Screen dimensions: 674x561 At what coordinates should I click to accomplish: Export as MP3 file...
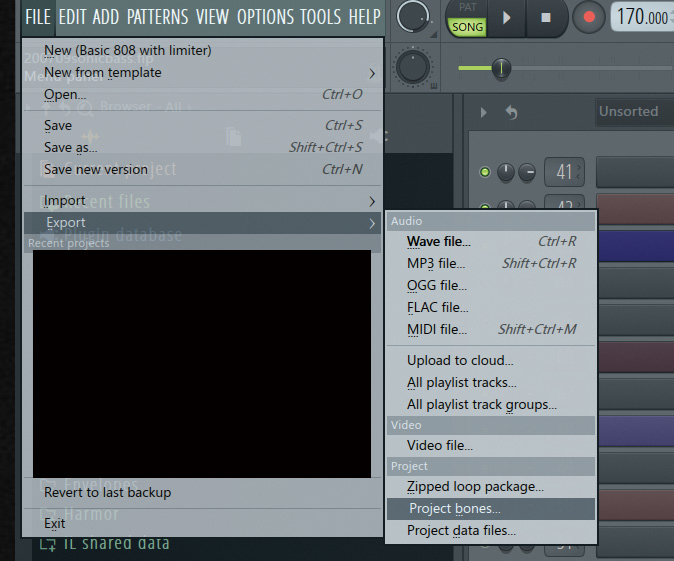[491, 264]
